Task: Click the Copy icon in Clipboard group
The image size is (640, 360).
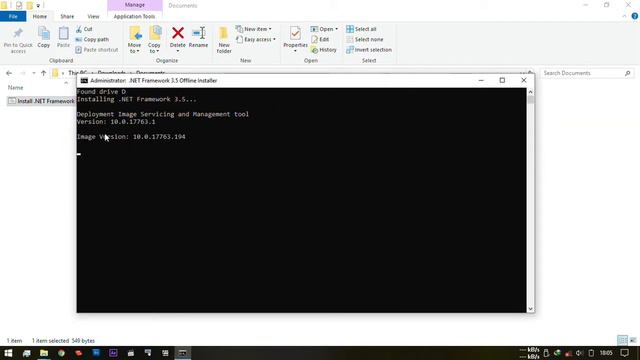Action: [x=44, y=33]
